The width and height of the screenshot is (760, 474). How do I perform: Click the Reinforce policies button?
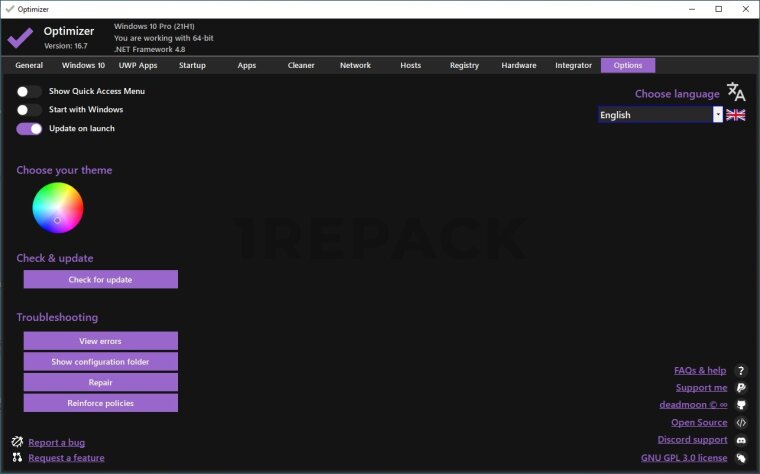[x=100, y=403]
